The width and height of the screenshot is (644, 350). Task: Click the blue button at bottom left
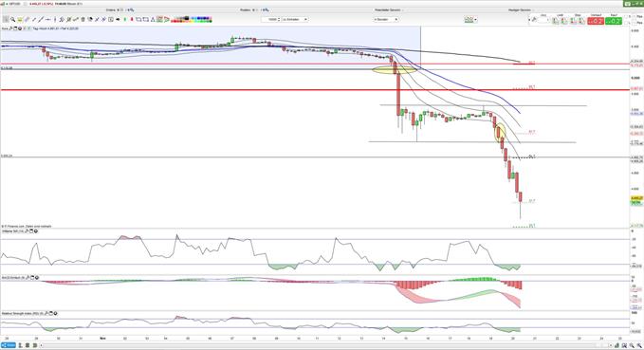point(9,345)
